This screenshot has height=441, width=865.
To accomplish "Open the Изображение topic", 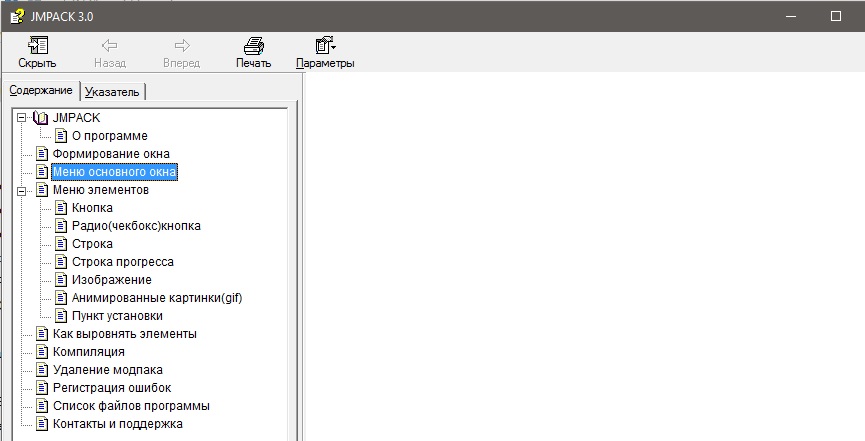I will point(111,280).
